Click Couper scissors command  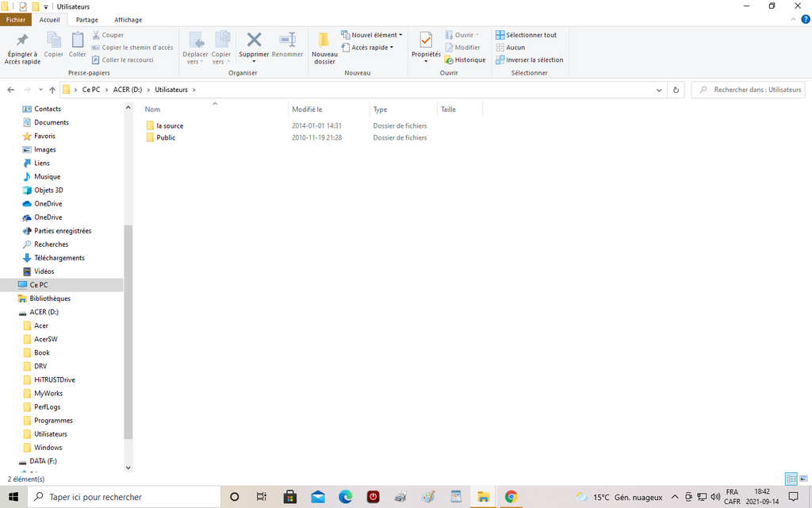[108, 35]
